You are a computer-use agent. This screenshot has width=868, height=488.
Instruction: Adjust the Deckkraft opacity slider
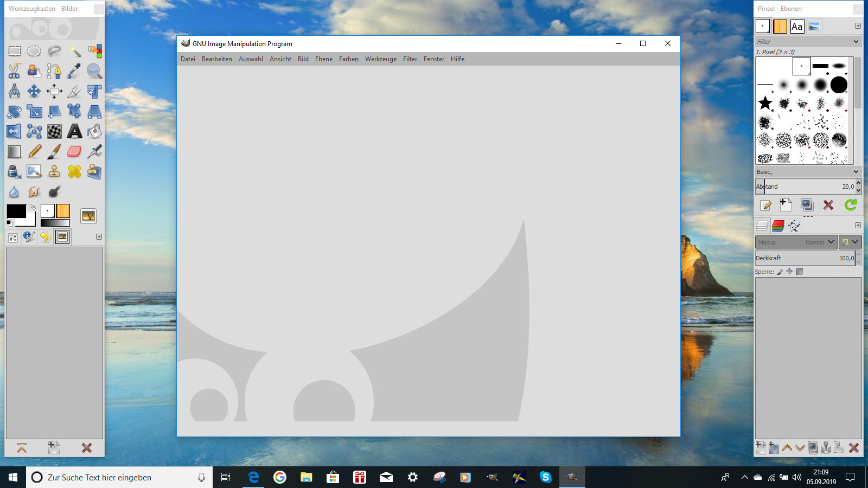click(805, 258)
